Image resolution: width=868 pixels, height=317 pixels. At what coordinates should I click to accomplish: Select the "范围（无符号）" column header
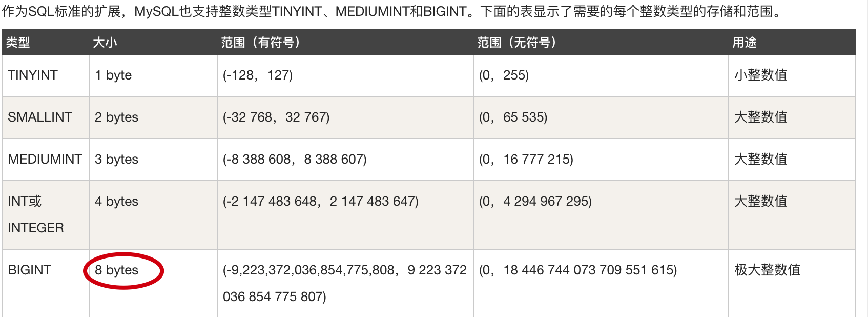(x=516, y=43)
